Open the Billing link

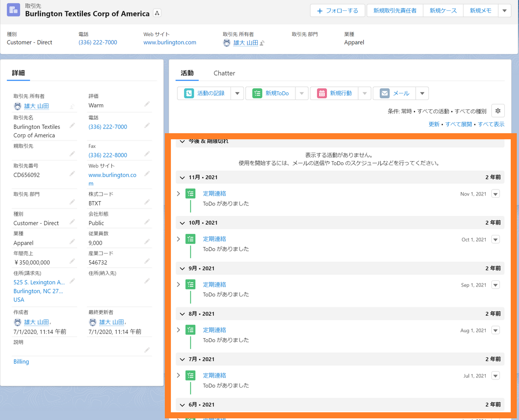coord(21,362)
